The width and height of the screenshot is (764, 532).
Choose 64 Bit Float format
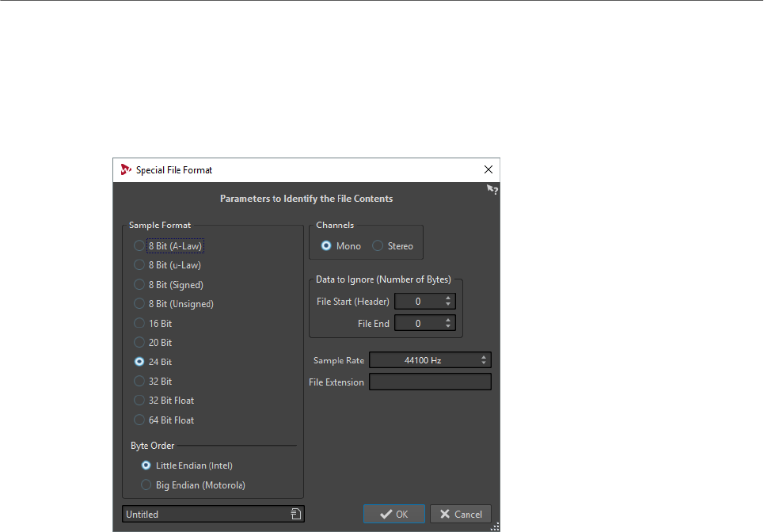point(164,420)
